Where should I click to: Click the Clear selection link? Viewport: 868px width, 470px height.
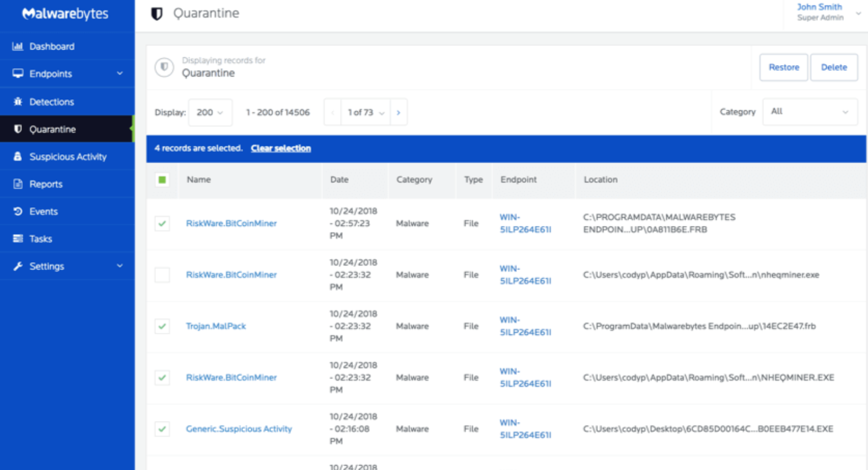click(x=281, y=148)
